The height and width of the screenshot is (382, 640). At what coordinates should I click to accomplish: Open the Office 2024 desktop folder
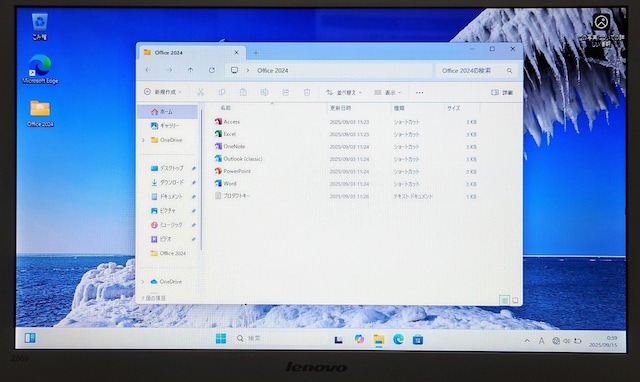tap(40, 113)
